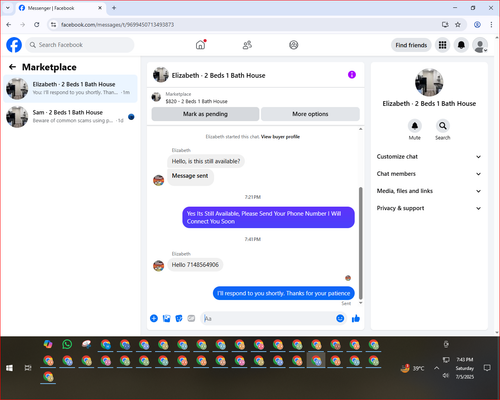The width and height of the screenshot is (500, 400).
Task: Choose a sticker icon in composer
Action: [179, 318]
